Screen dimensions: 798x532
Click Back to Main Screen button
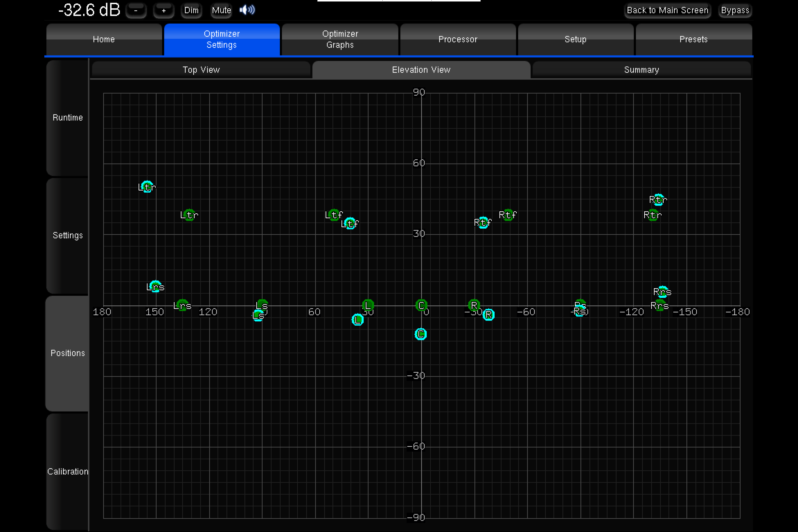tap(667, 11)
